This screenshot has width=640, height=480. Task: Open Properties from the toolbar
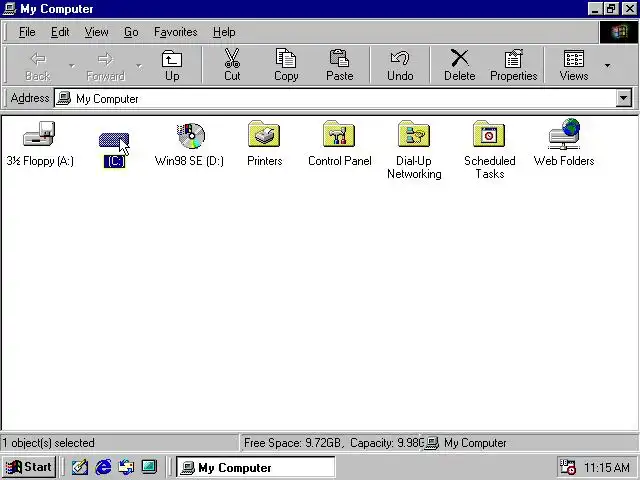tap(513, 65)
